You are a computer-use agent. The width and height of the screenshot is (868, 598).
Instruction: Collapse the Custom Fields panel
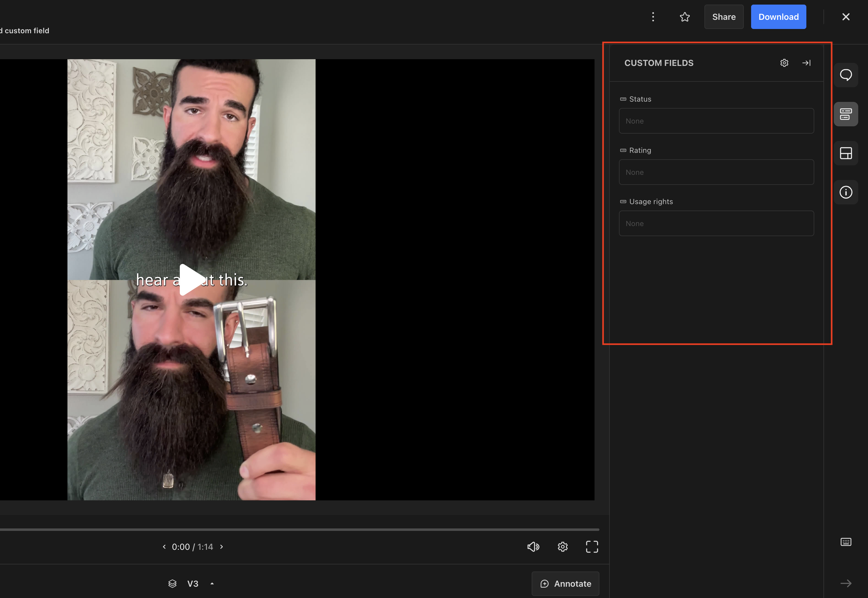click(806, 63)
